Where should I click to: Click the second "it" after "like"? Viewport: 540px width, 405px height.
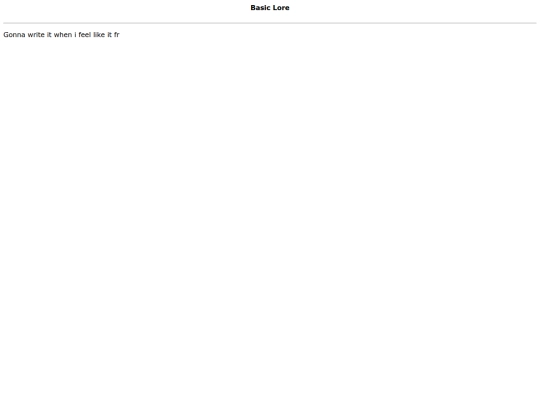tap(110, 35)
